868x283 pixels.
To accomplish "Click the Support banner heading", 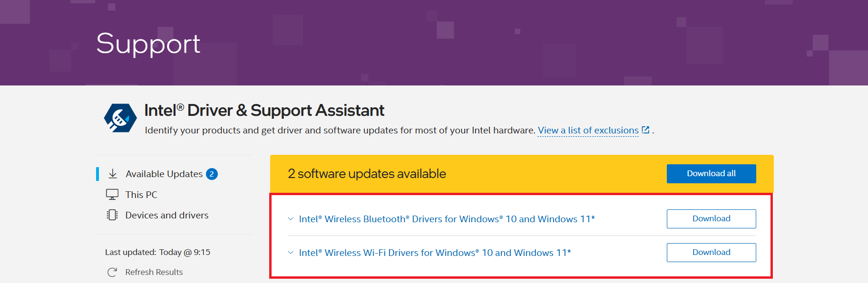I will (148, 44).
